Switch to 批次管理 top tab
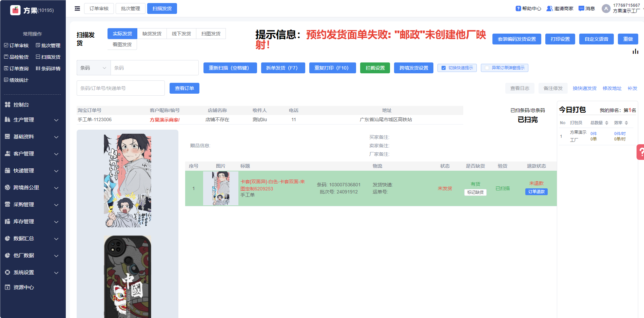This screenshot has height=318, width=644. [130, 8]
